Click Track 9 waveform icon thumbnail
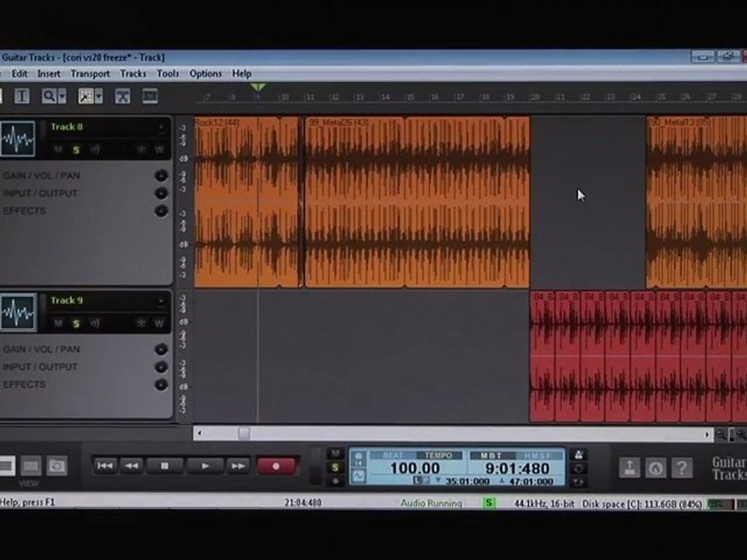This screenshot has height=560, width=747. (x=18, y=313)
